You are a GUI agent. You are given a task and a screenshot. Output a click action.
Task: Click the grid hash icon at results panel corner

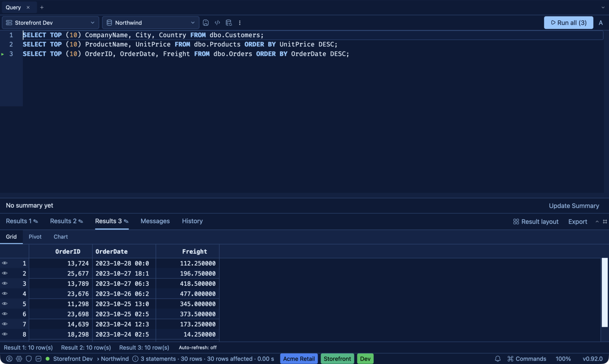pos(605,222)
